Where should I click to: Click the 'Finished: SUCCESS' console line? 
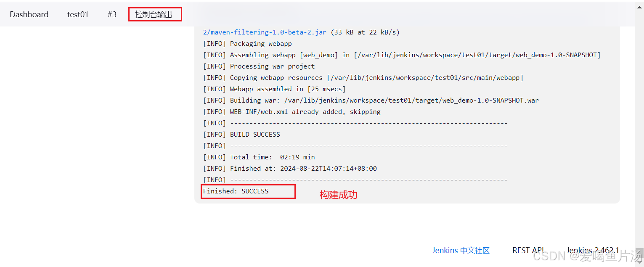236,191
